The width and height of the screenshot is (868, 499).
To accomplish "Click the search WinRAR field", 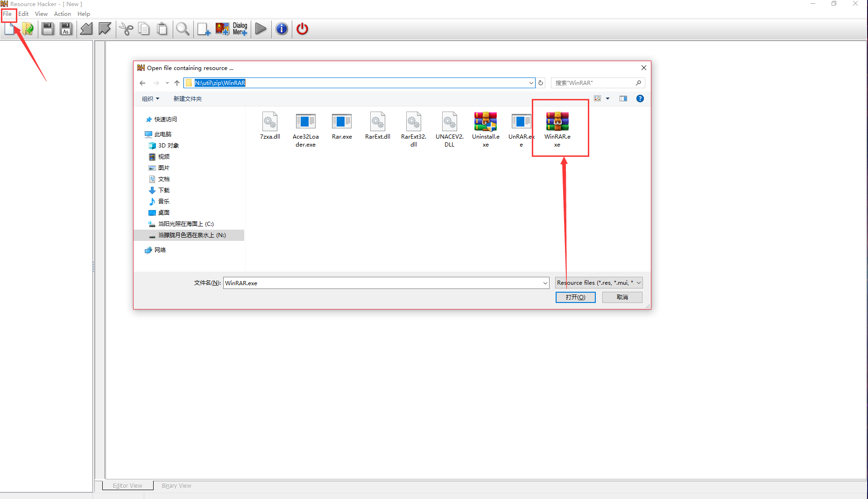I will (598, 83).
